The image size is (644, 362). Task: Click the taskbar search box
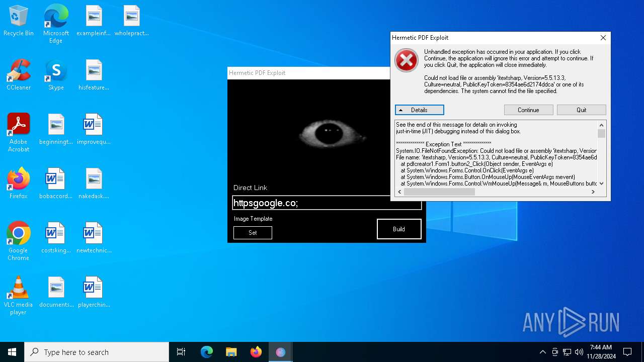tap(97, 352)
